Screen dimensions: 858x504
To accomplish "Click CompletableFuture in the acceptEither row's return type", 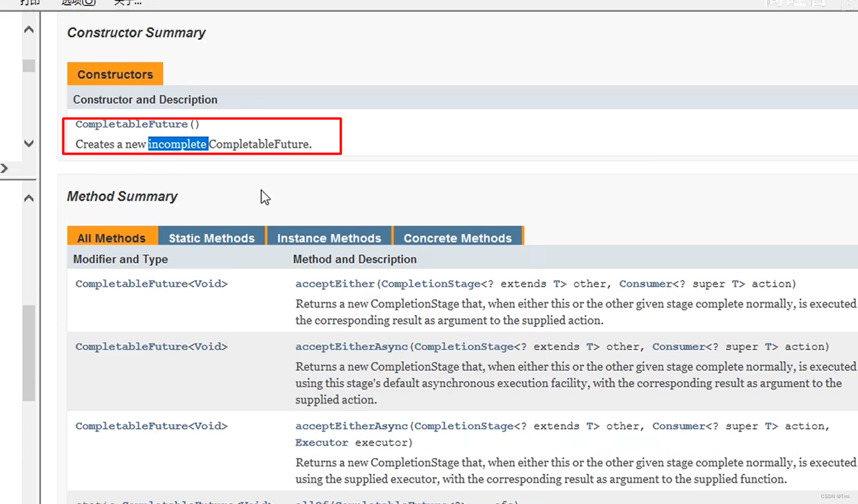I will (x=132, y=283).
